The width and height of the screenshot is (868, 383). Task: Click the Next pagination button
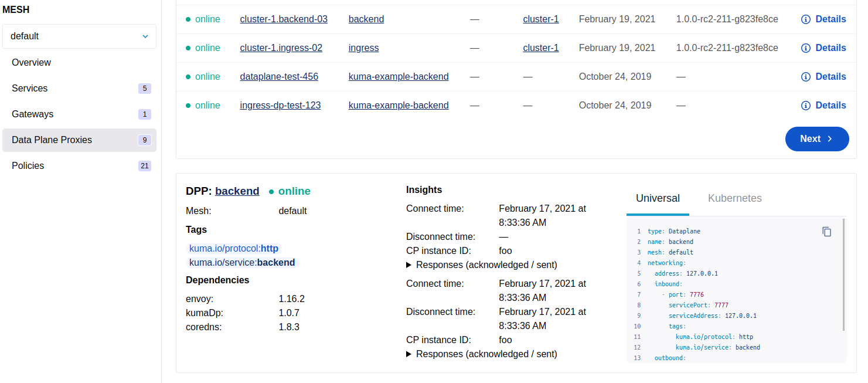click(x=817, y=139)
